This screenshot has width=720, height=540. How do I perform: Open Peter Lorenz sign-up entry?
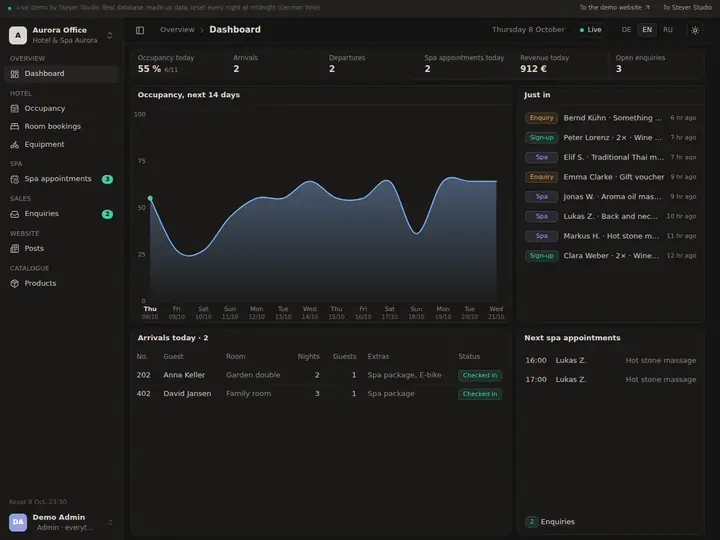coord(610,138)
